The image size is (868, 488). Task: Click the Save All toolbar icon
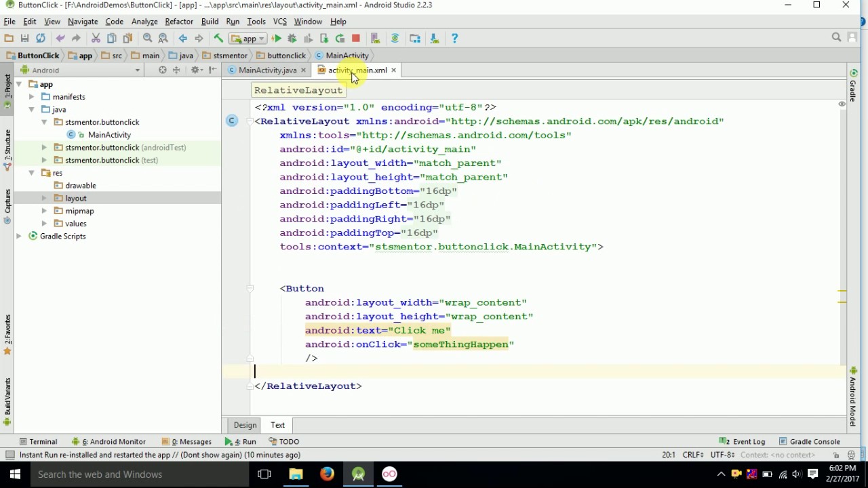tap(24, 39)
